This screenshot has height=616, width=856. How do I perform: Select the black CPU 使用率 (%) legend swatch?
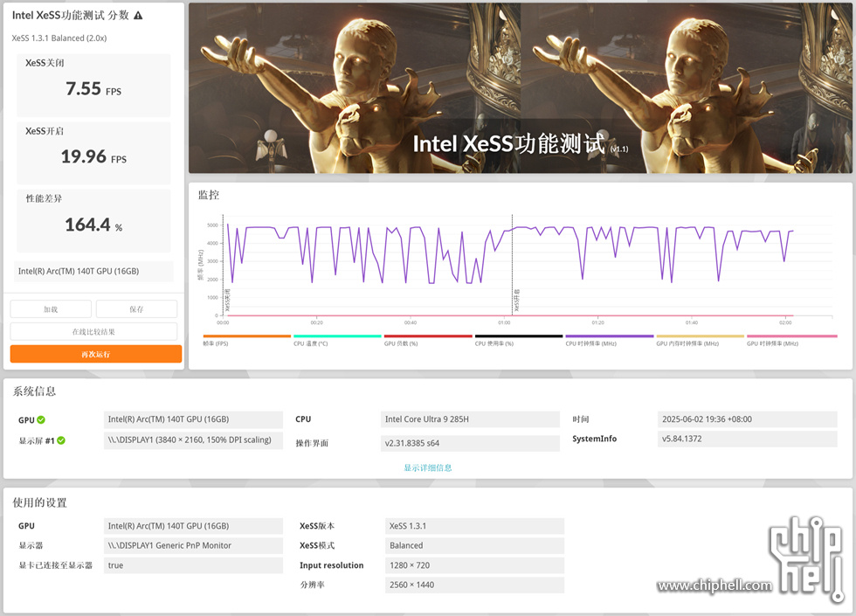pos(519,336)
